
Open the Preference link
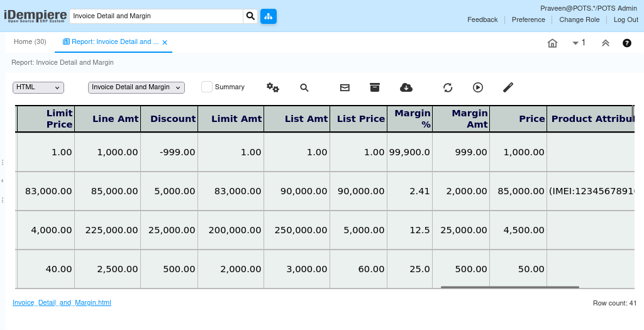tap(528, 19)
